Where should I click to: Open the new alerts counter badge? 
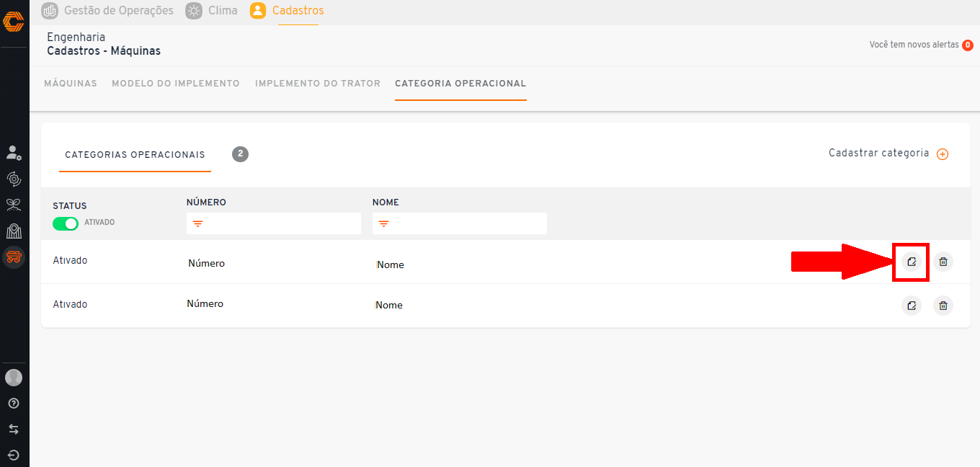968,45
